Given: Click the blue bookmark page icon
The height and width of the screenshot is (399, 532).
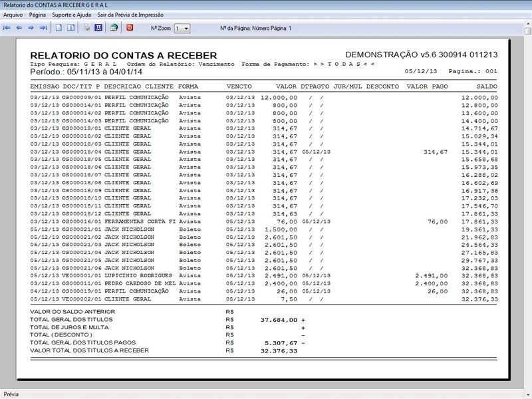Looking at the screenshot, I should coord(100,27).
